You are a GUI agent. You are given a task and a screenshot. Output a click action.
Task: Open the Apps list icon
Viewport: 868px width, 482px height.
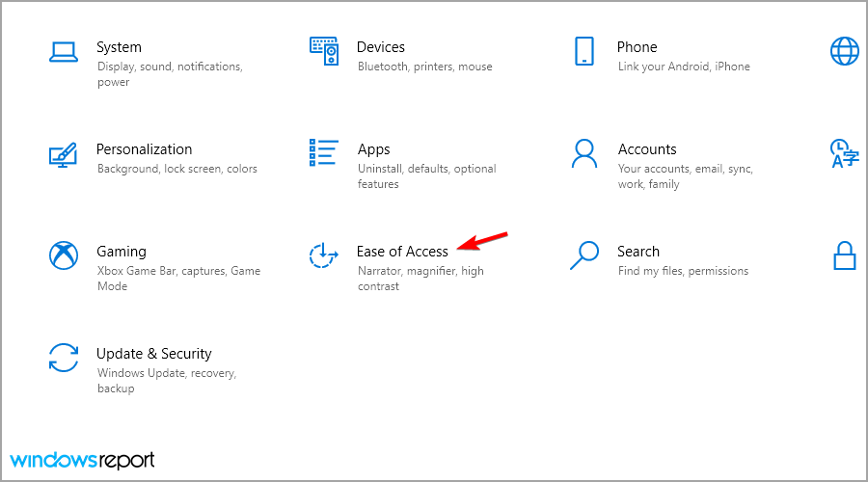point(324,152)
